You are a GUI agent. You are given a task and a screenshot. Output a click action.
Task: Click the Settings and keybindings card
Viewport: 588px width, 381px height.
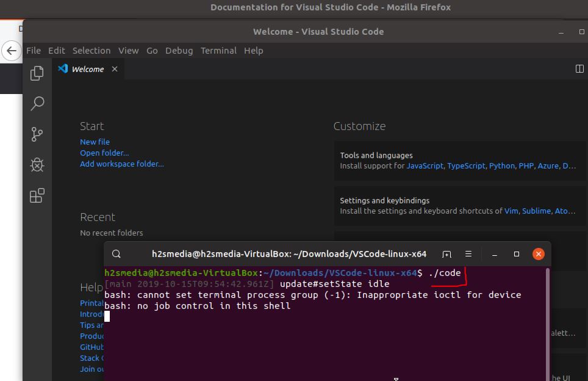coord(459,206)
